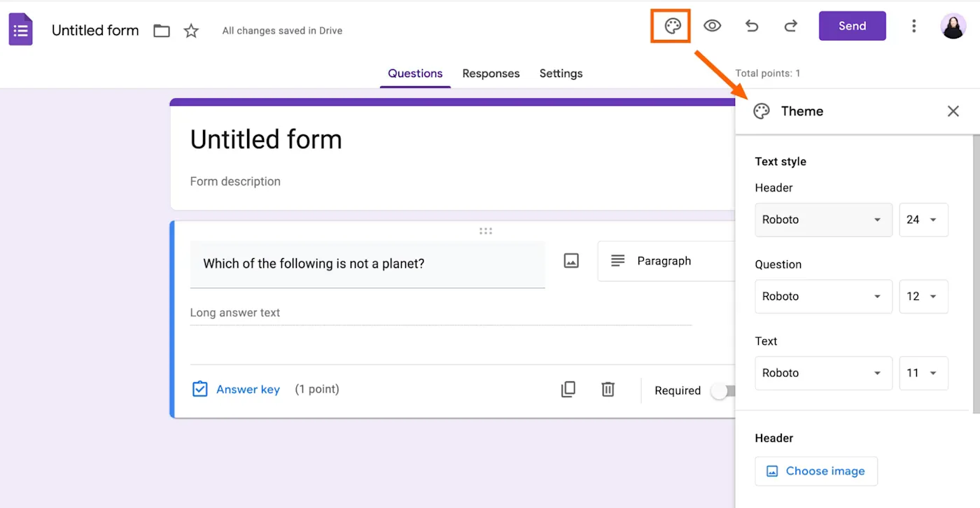
Task: Click the drag handle dots on question card
Action: pyautogui.click(x=486, y=231)
